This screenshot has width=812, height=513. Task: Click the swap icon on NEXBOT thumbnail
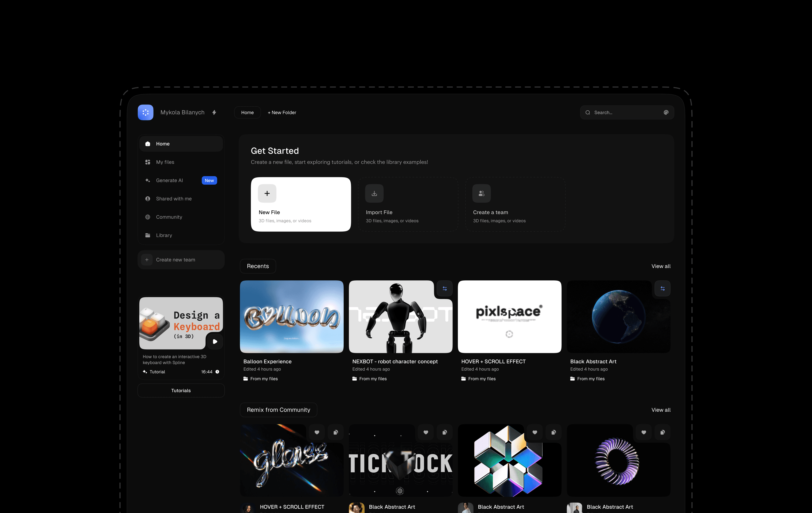444,288
